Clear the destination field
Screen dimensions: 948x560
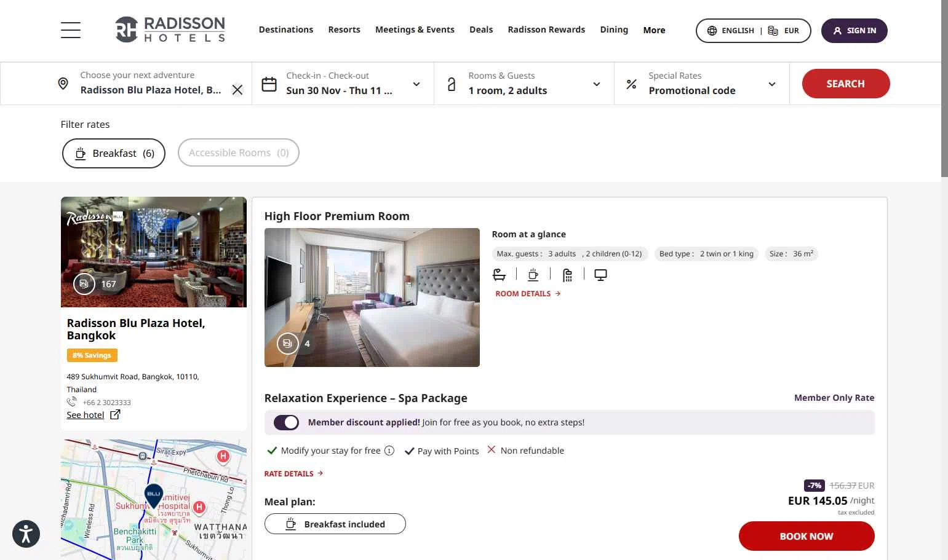(237, 90)
